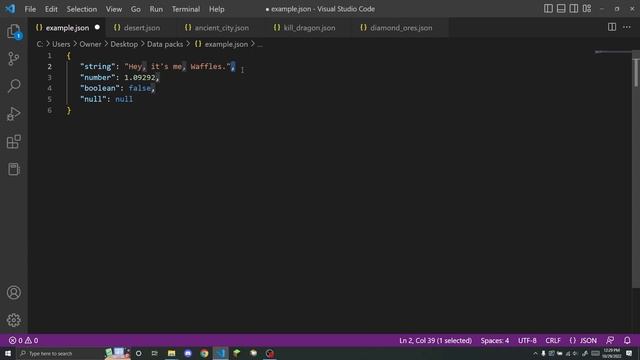Screen dimensions: 640x360
Task: Open the editor More Actions ellipsis
Action: (x=627, y=27)
